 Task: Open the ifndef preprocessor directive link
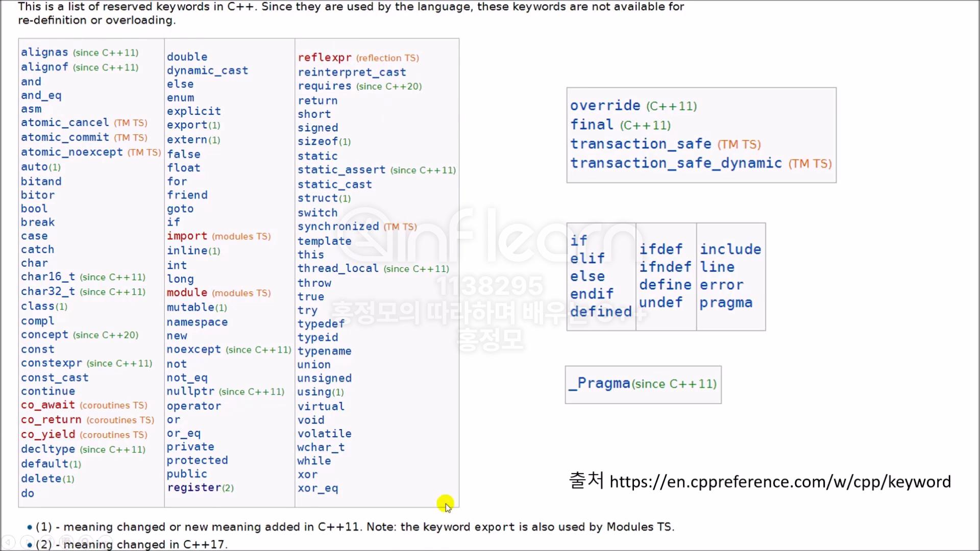(665, 267)
